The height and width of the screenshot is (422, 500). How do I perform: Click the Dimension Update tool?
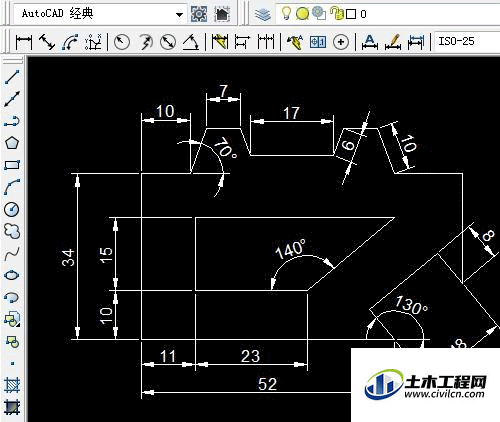(x=416, y=42)
